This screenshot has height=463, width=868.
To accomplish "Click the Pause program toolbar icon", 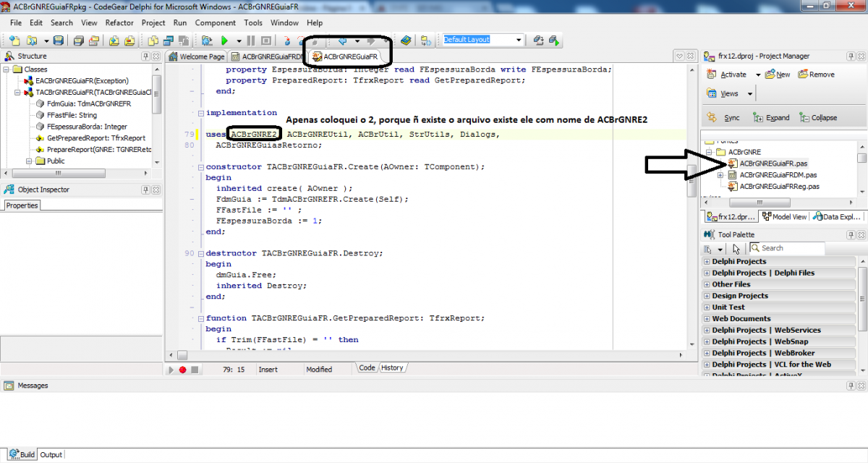I will coord(251,41).
